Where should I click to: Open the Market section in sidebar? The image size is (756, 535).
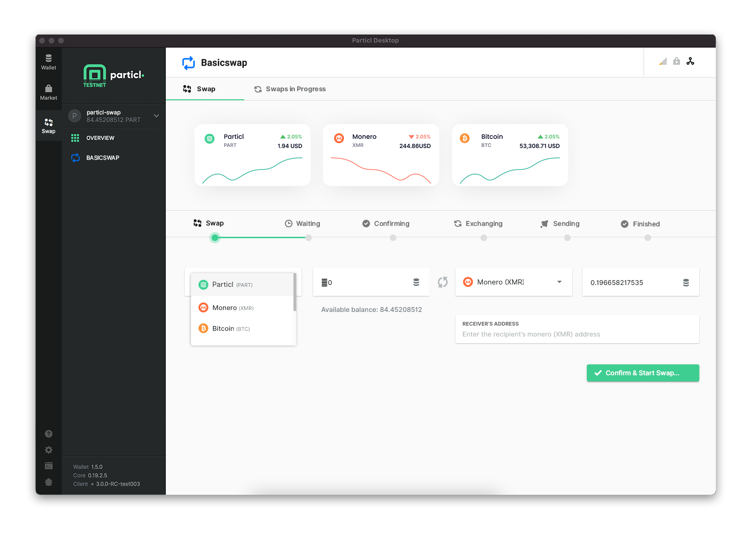pyautogui.click(x=49, y=93)
